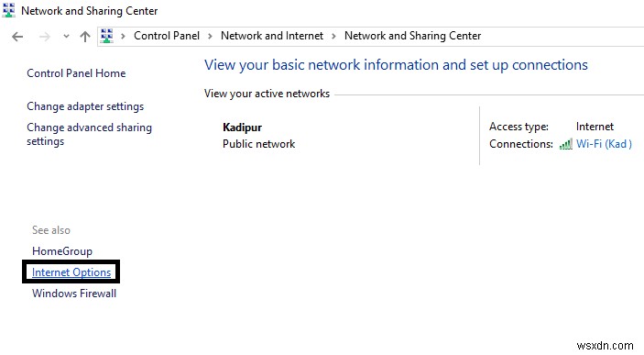Screen dimensions: 644x355
Task: Click the Connections label
Action: [521, 144]
